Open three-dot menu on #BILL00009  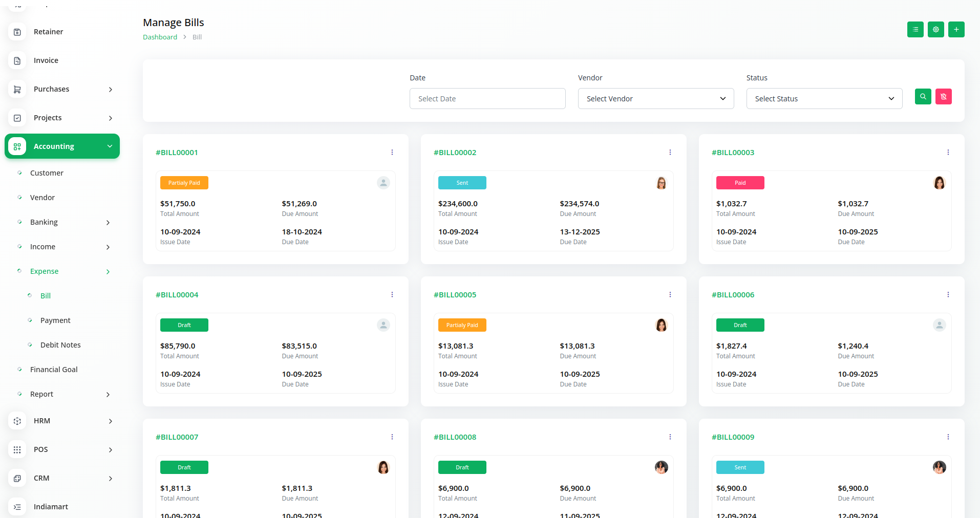948,437
